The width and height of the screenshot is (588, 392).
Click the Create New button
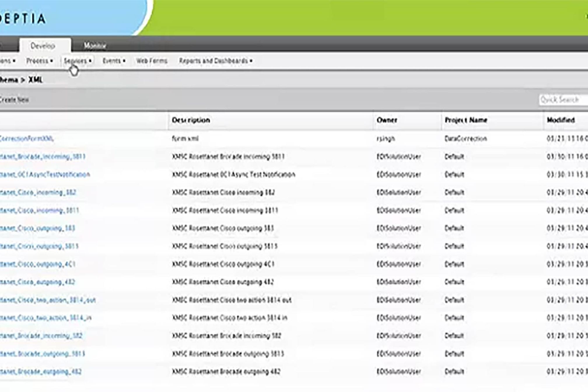click(14, 100)
